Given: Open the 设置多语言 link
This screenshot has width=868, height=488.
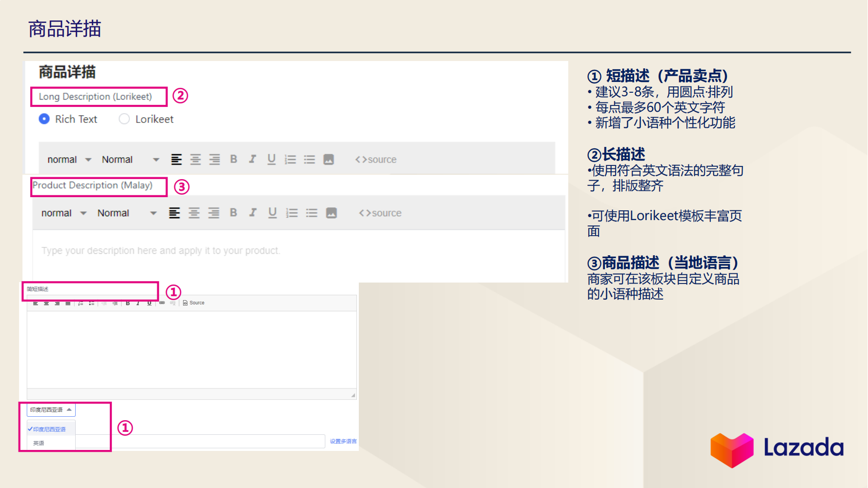Looking at the screenshot, I should point(343,441).
